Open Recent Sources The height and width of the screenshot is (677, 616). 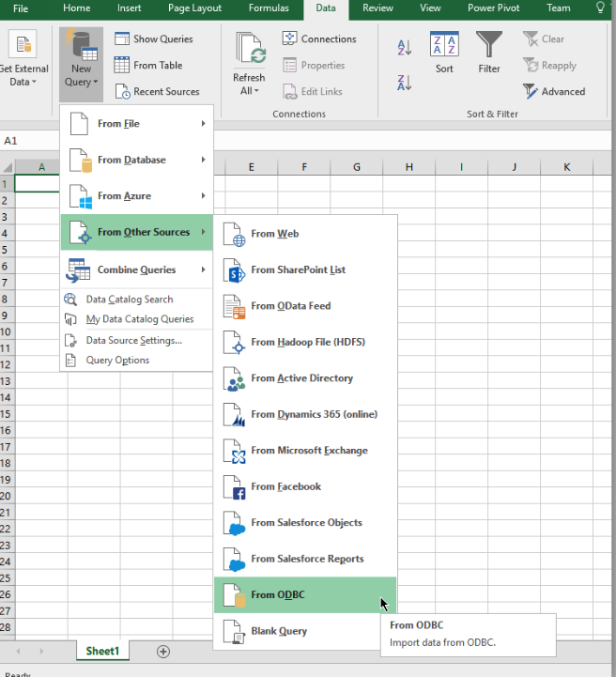point(157,91)
